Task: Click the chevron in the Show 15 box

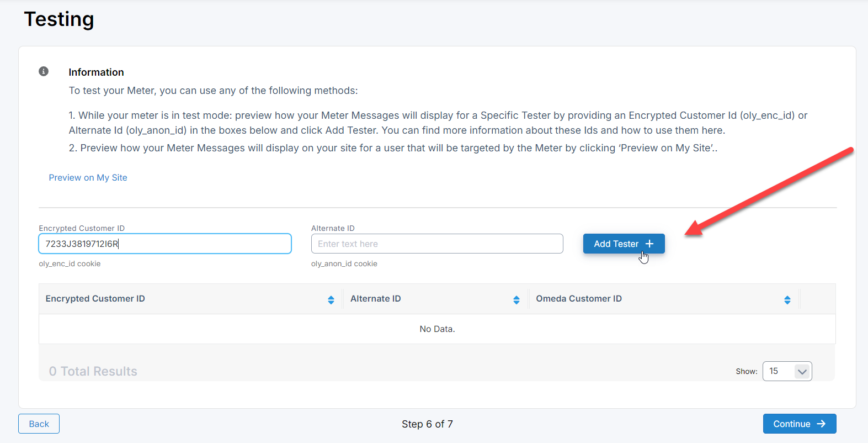Action: pyautogui.click(x=802, y=372)
